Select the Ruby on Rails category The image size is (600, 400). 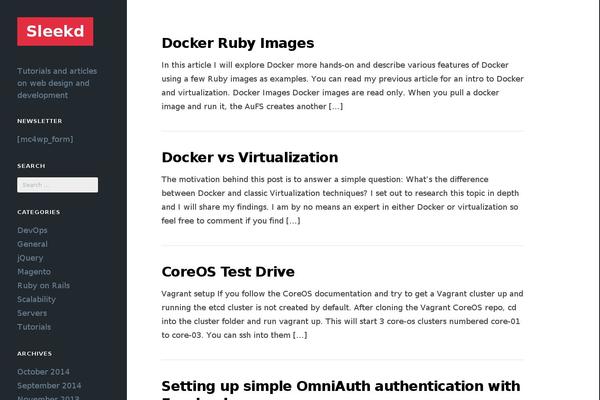pyautogui.click(x=43, y=286)
